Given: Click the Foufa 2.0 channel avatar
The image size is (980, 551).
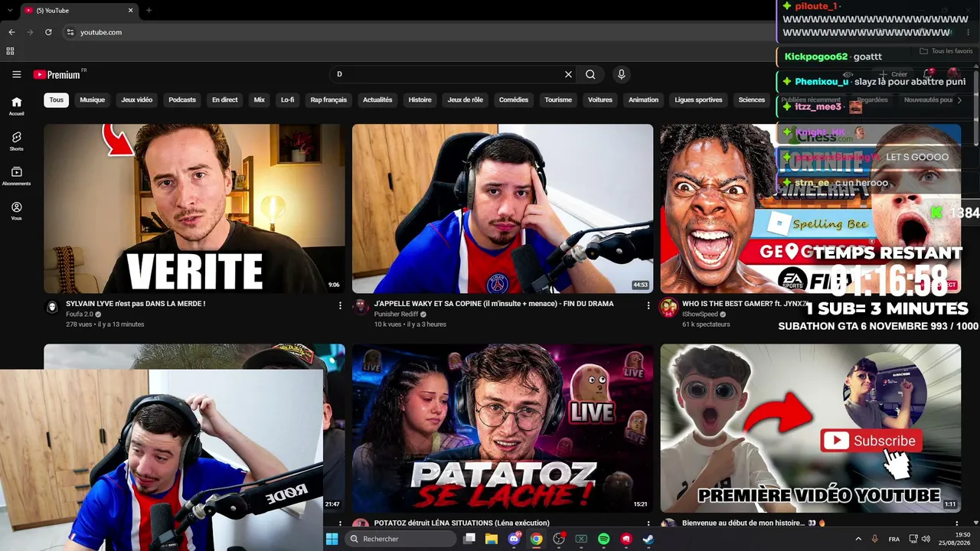Looking at the screenshot, I should tap(52, 307).
